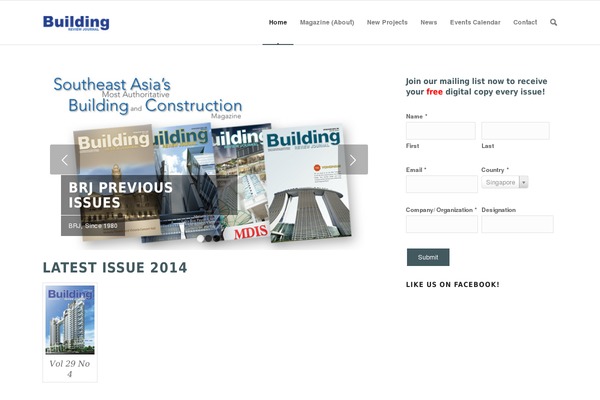The image size is (600, 400).
Task: Open the Country dropdown showing Singapore
Action: [505, 182]
